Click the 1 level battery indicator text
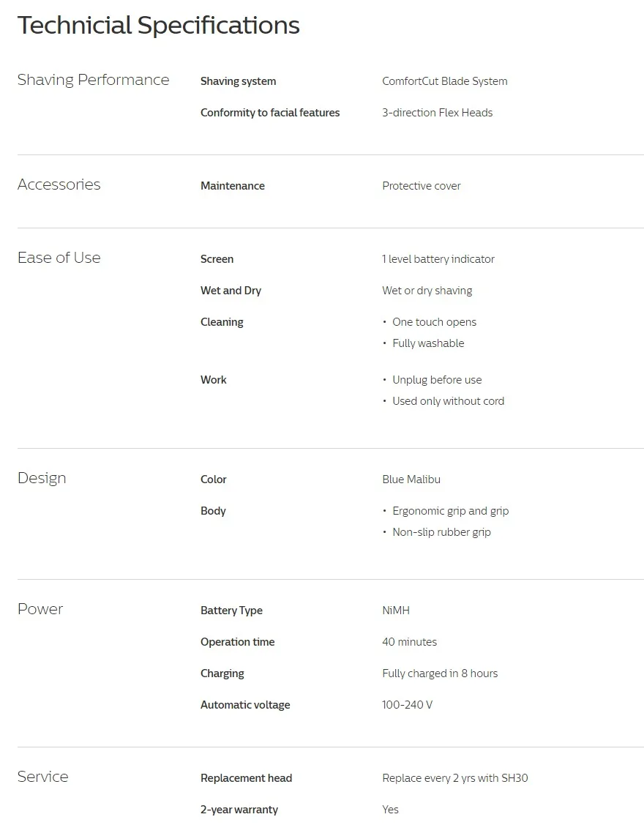 click(438, 259)
